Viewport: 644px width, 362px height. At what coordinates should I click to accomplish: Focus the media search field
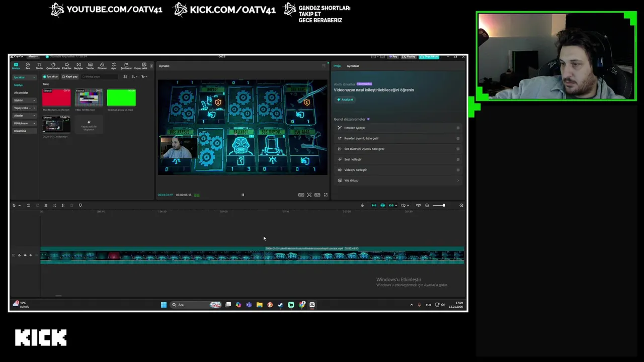pyautogui.click(x=100, y=76)
